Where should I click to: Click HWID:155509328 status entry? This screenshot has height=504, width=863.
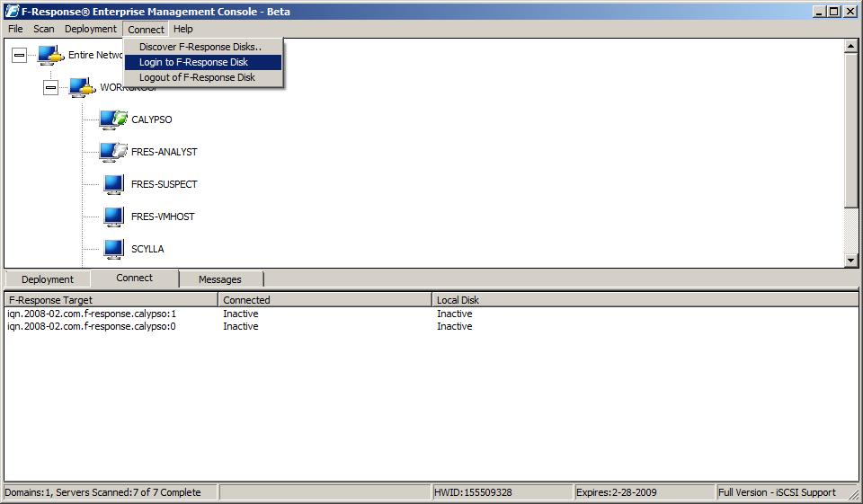tap(473, 492)
